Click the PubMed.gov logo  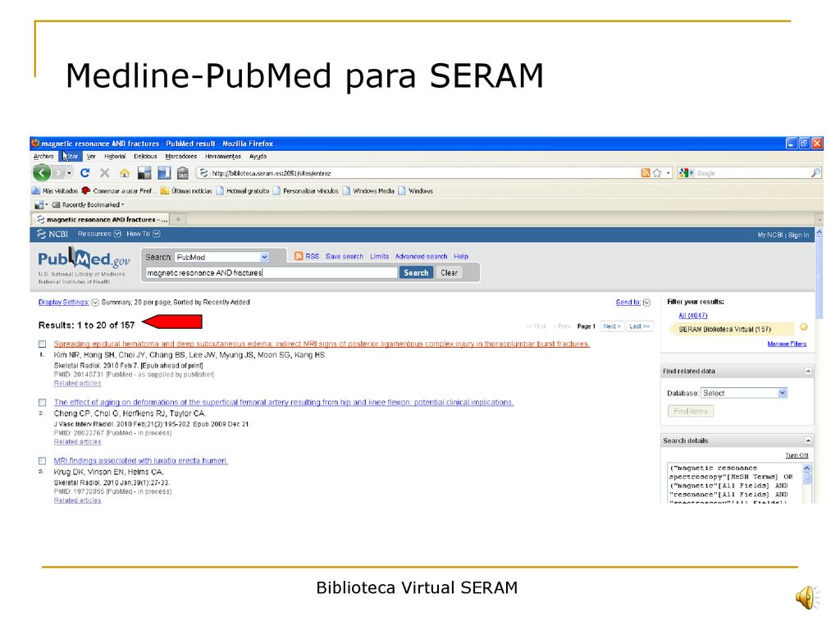(84, 260)
